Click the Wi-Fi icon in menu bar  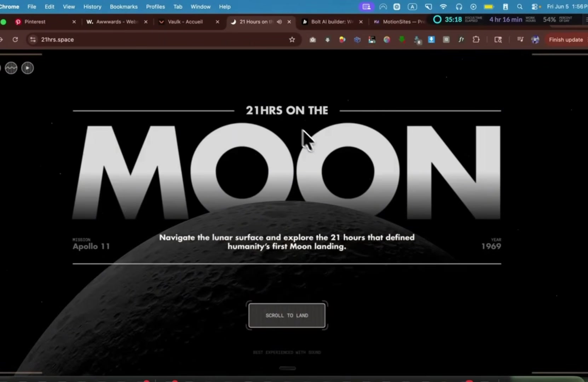pyautogui.click(x=443, y=7)
